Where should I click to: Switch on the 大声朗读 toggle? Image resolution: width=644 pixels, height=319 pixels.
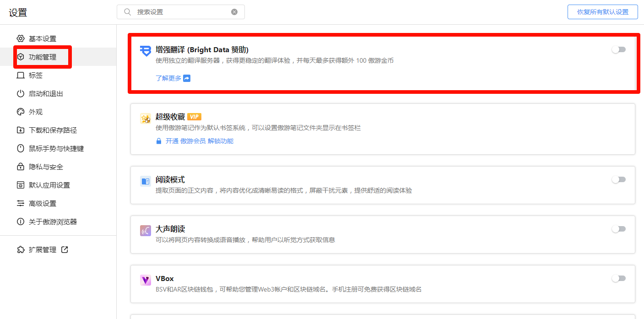coord(618,229)
